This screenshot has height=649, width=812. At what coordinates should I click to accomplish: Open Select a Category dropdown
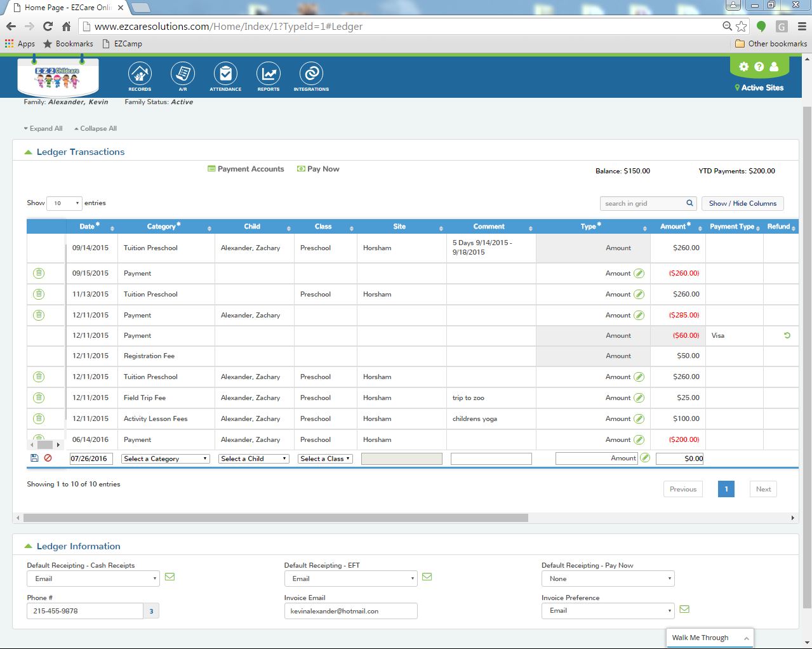click(x=165, y=458)
